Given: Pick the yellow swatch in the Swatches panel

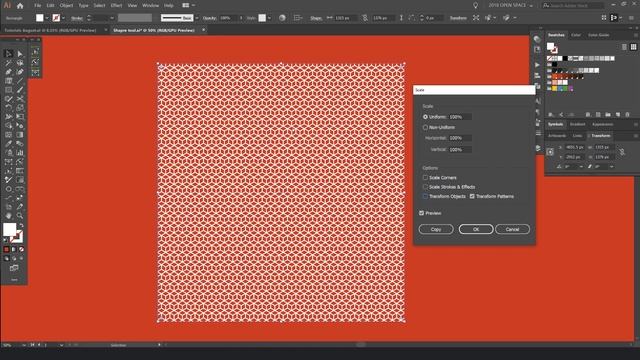Looking at the screenshot, I should (555, 88).
